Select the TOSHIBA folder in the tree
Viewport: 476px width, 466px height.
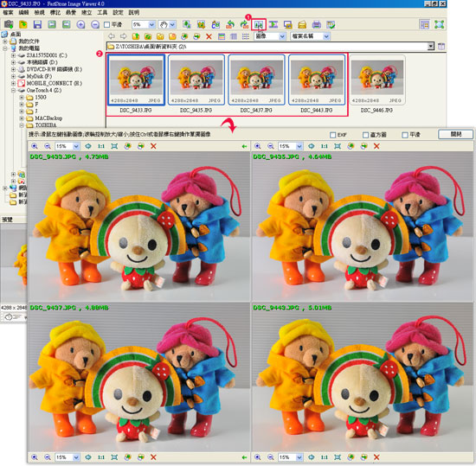46,125
